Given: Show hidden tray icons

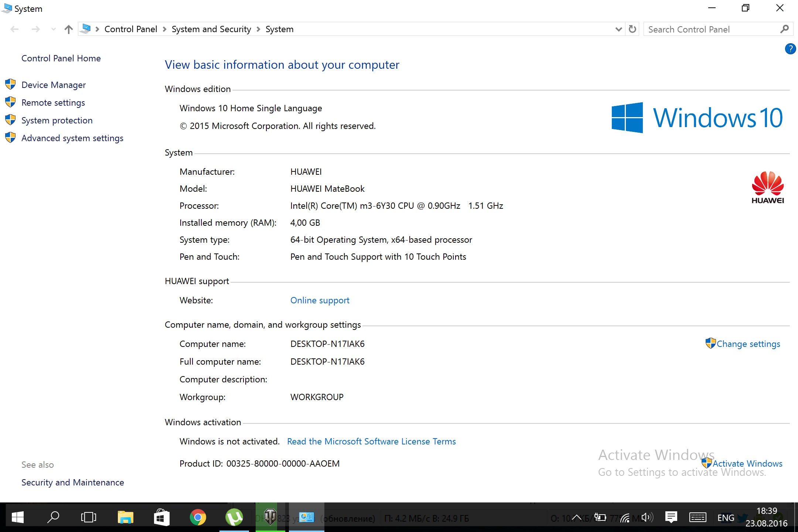Looking at the screenshot, I should 576,518.
